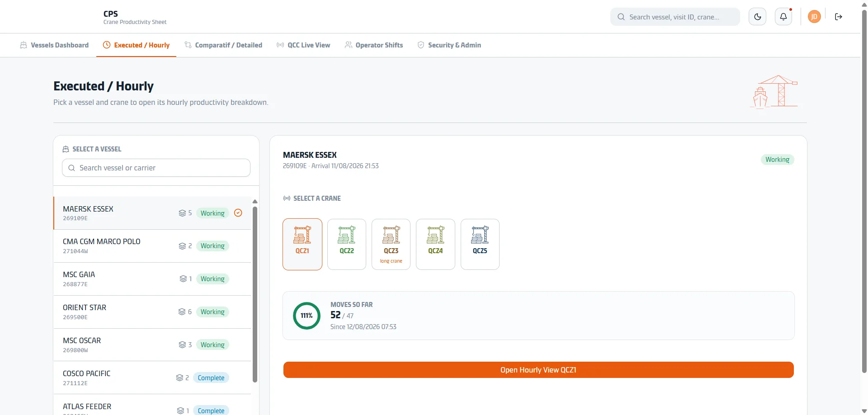This screenshot has width=868, height=415.
Task: Switch to Executed / Hourly tab
Action: point(136,45)
